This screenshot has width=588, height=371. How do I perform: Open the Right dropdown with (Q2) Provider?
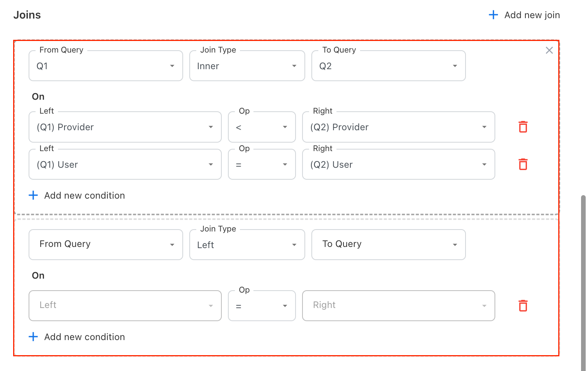point(399,127)
